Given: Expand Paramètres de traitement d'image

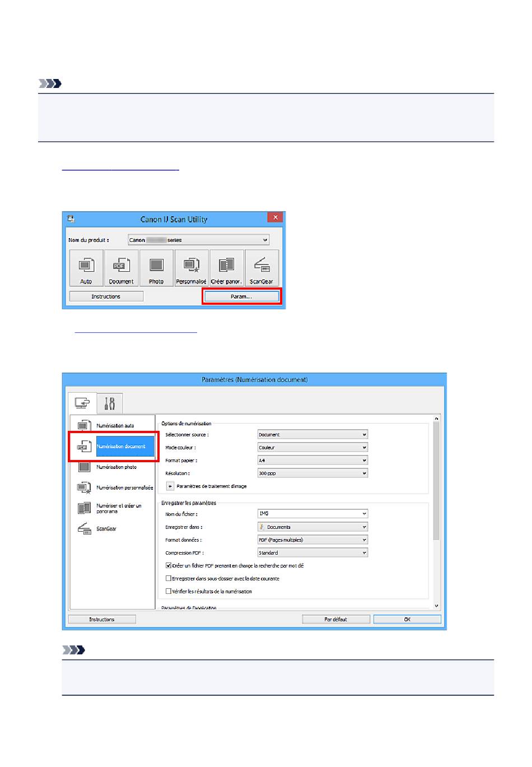Looking at the screenshot, I should point(170,486).
